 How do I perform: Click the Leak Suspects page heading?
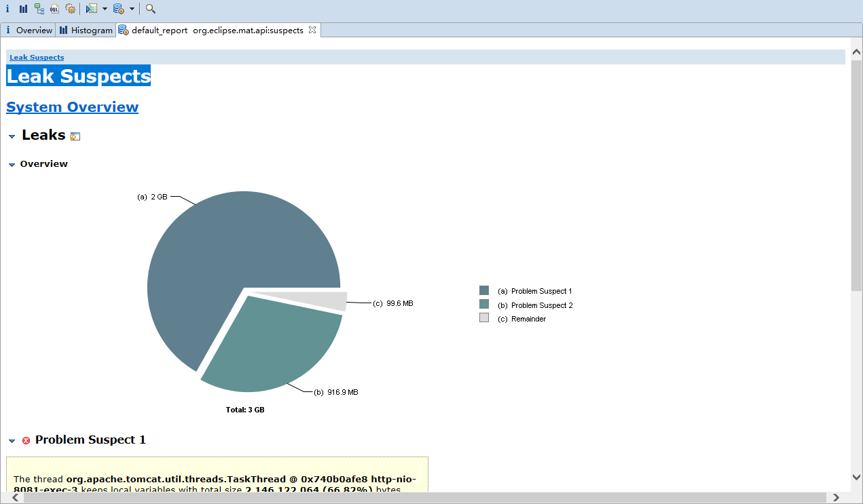click(x=79, y=76)
